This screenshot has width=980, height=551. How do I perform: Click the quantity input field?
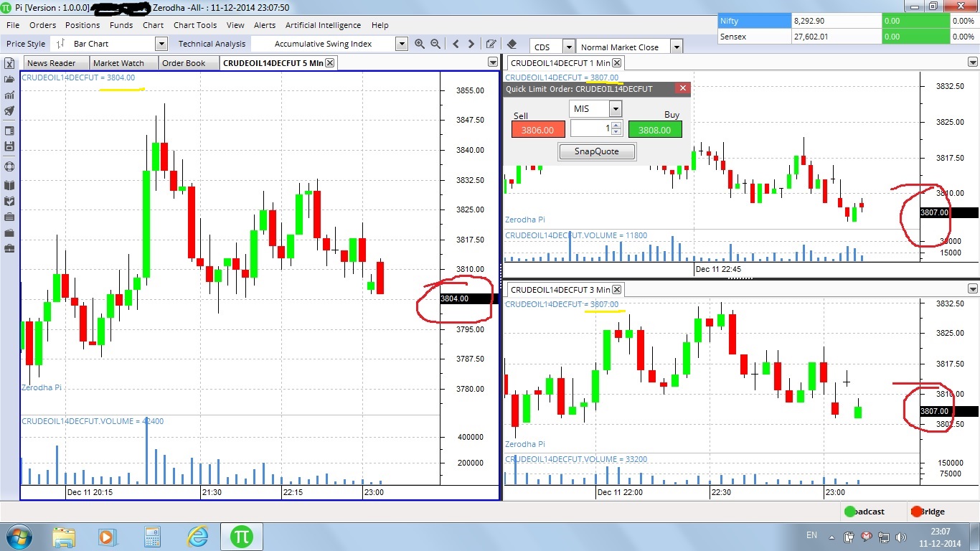591,129
